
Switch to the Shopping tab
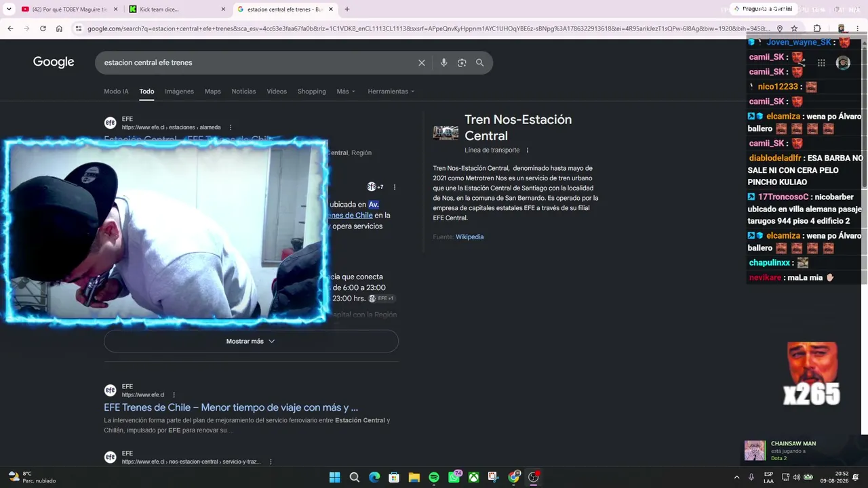point(312,91)
